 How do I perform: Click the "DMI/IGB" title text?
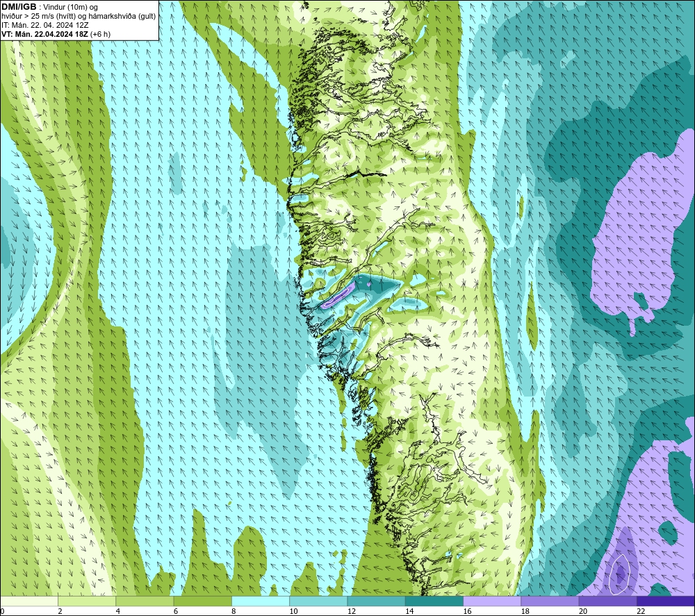pyautogui.click(x=19, y=7)
